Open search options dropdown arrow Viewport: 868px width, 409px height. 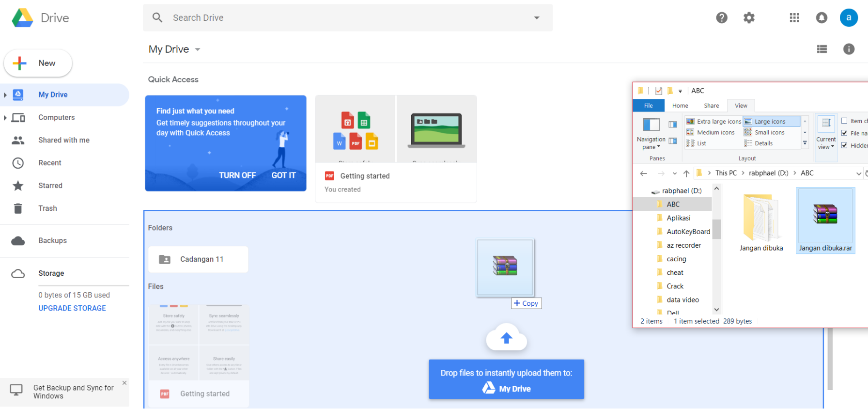tap(537, 18)
